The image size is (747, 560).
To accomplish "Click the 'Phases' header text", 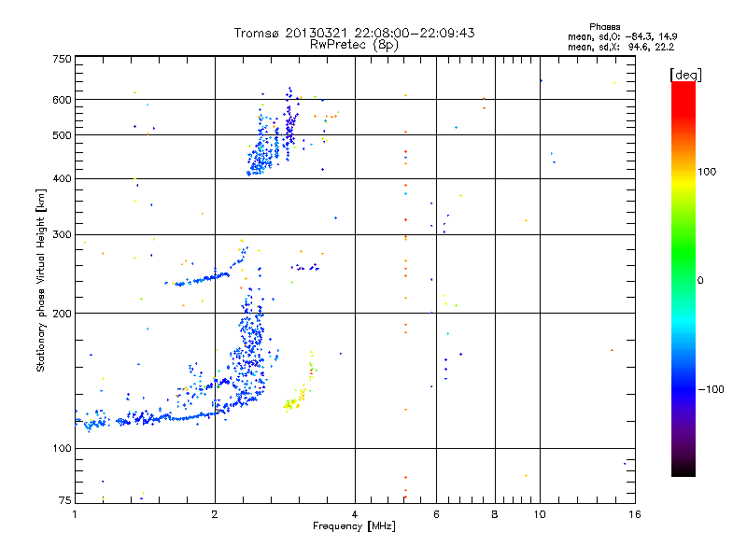I will coord(604,27).
